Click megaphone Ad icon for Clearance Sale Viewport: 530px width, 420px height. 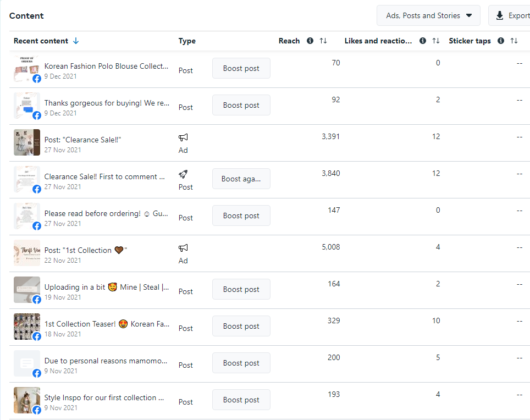pos(183,137)
